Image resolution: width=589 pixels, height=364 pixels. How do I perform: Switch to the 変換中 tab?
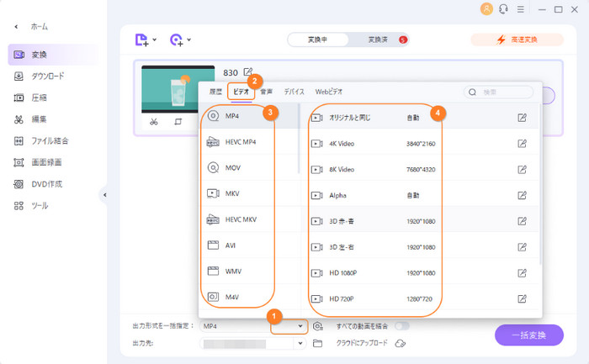click(318, 40)
